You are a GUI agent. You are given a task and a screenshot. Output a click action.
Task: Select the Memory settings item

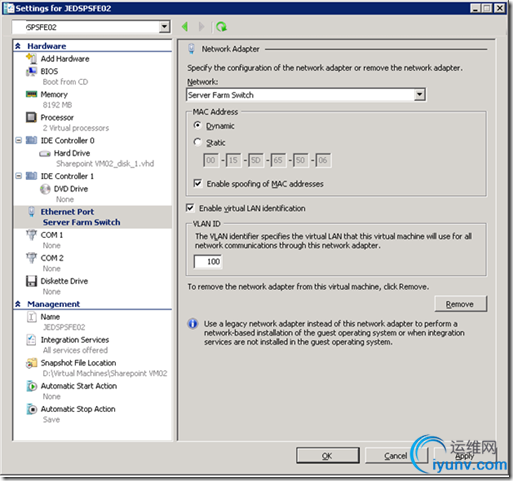(54, 94)
